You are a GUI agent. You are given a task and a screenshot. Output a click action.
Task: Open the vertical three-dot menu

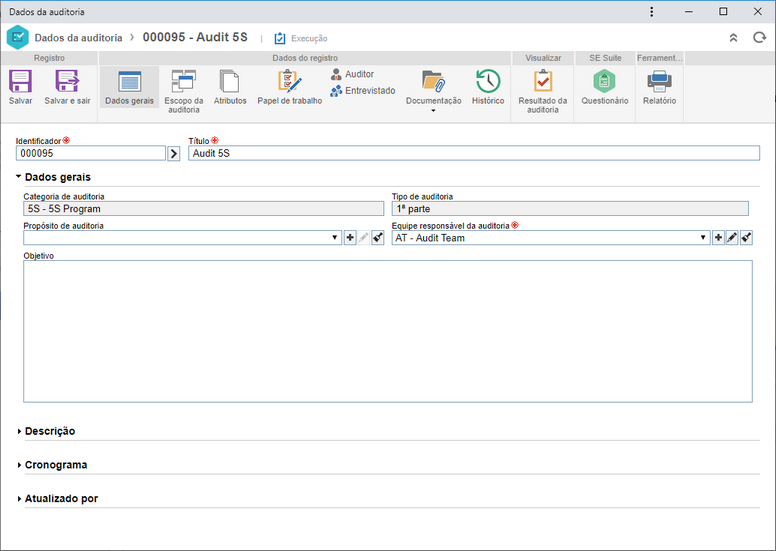coord(651,11)
